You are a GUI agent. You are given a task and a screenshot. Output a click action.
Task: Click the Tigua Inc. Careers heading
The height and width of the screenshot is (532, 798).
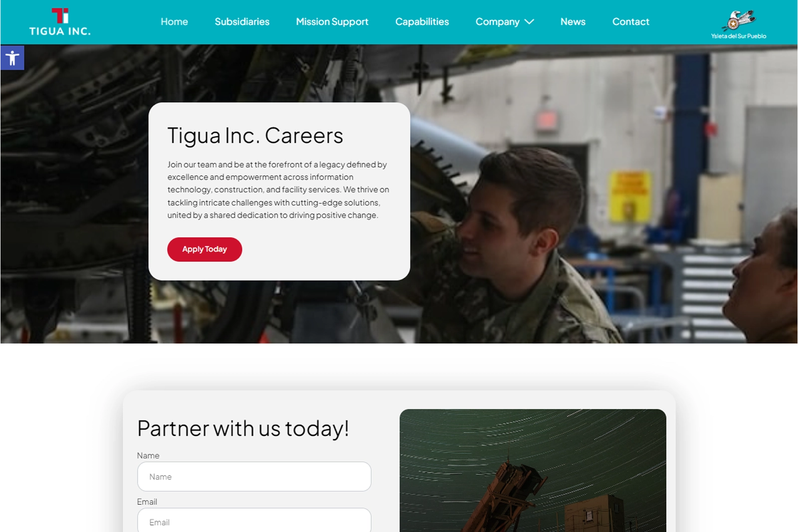click(x=255, y=136)
